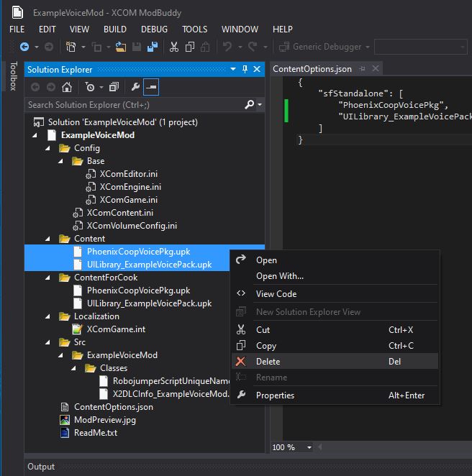
Task: Click the Add New Item toolbar icon
Action: tap(97, 47)
